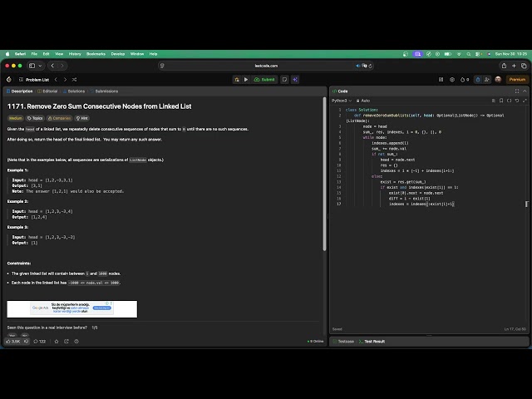Image resolution: width=532 pixels, height=399 pixels.
Task: Pick a random problem with shuffle icon
Action: (x=74, y=80)
